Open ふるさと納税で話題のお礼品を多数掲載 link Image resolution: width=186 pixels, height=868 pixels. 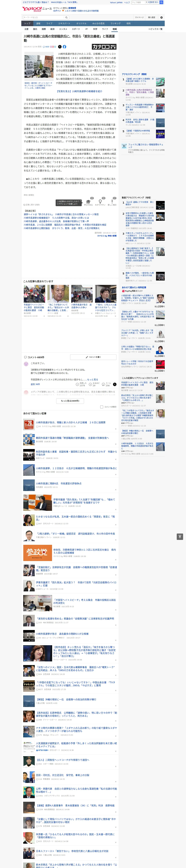tap(81, 11)
